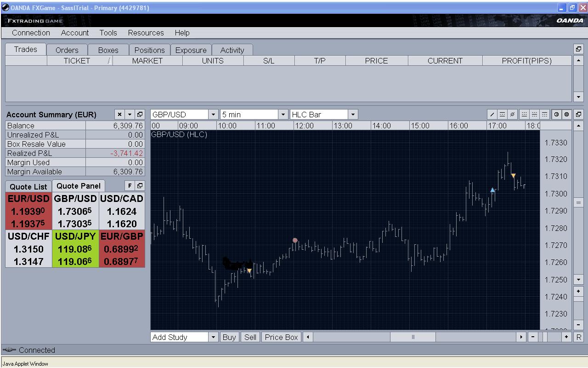Open the 5 min timeframe dropdown

[x=283, y=115]
